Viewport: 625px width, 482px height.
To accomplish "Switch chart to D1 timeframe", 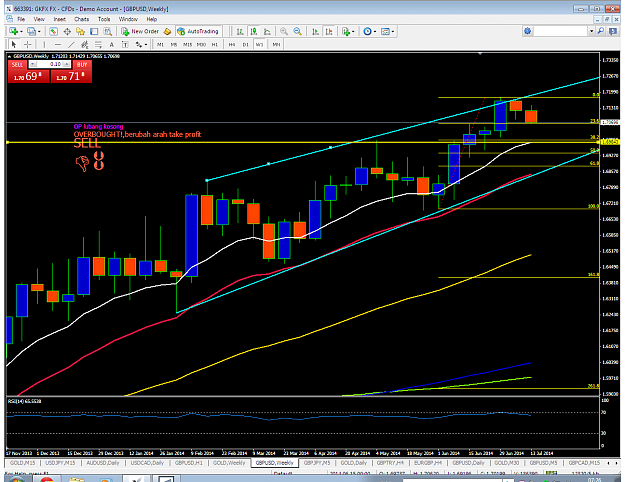I will [x=246, y=45].
